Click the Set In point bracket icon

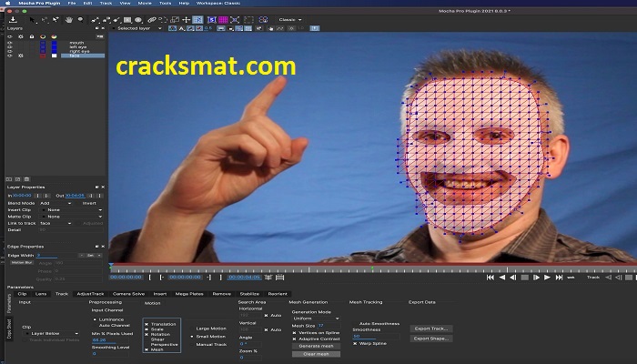click(x=150, y=278)
